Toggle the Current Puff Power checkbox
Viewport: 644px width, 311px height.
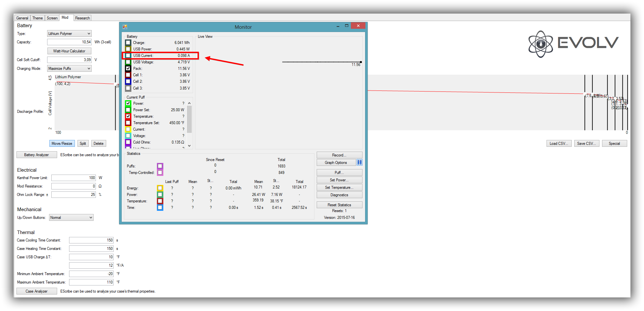(x=128, y=103)
